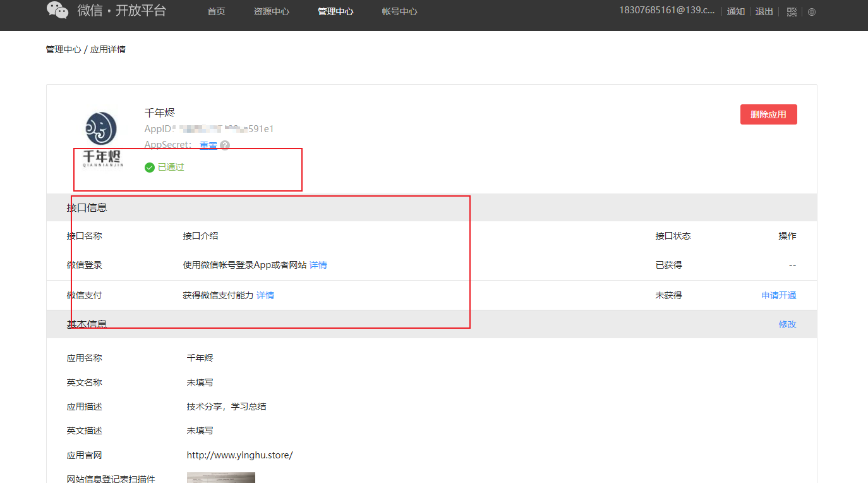Click the 接口信息 section header
868x483 pixels.
pyautogui.click(x=431, y=207)
